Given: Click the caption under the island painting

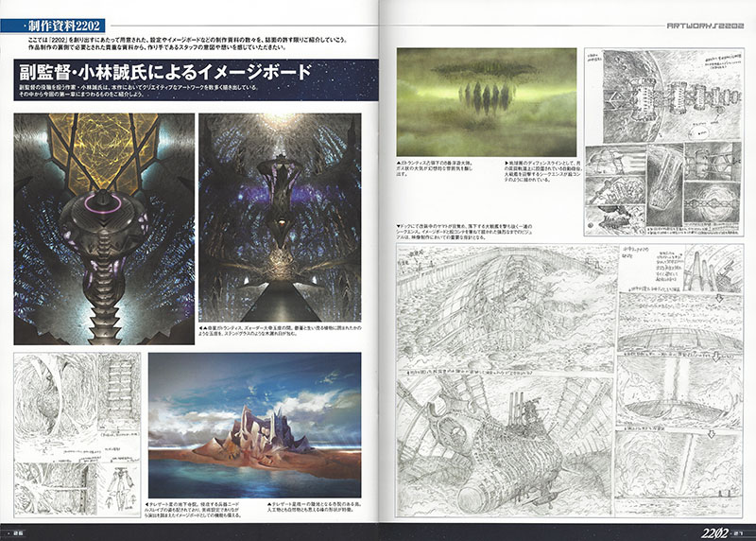Looking at the screenshot, I should (314, 507).
